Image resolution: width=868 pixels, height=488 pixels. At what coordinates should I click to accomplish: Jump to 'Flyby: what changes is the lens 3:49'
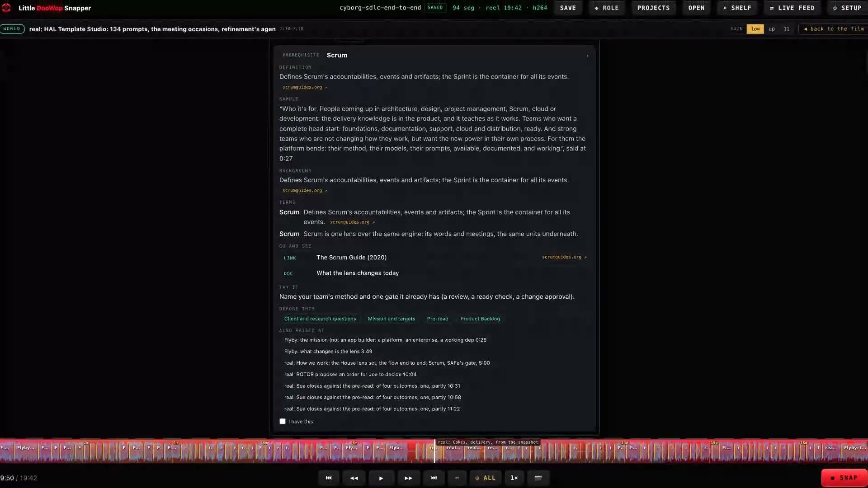pyautogui.click(x=328, y=351)
